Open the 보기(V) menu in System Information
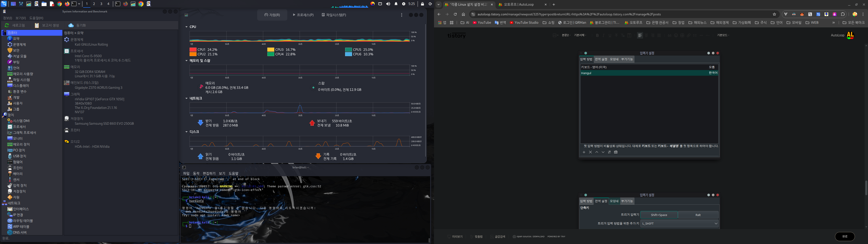The image size is (868, 244). tap(21, 18)
